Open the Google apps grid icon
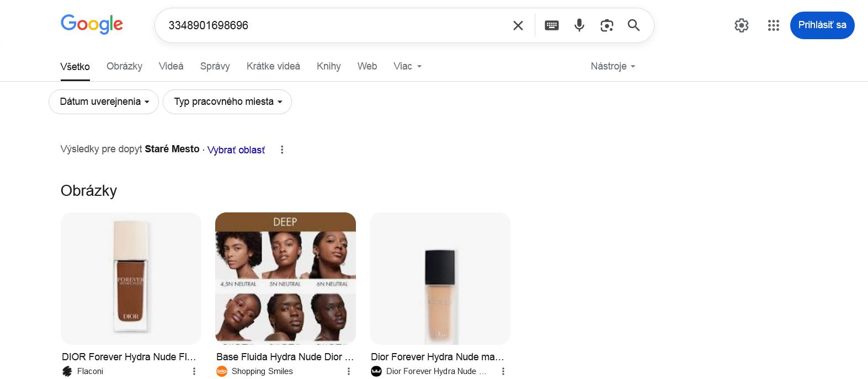The height and width of the screenshot is (379, 868). tap(773, 25)
